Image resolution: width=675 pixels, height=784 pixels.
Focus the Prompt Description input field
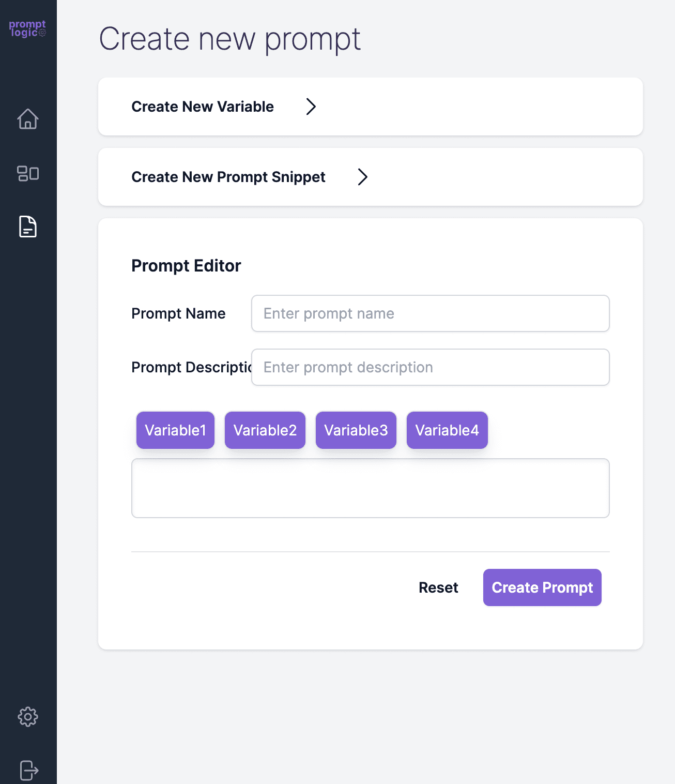(x=431, y=367)
